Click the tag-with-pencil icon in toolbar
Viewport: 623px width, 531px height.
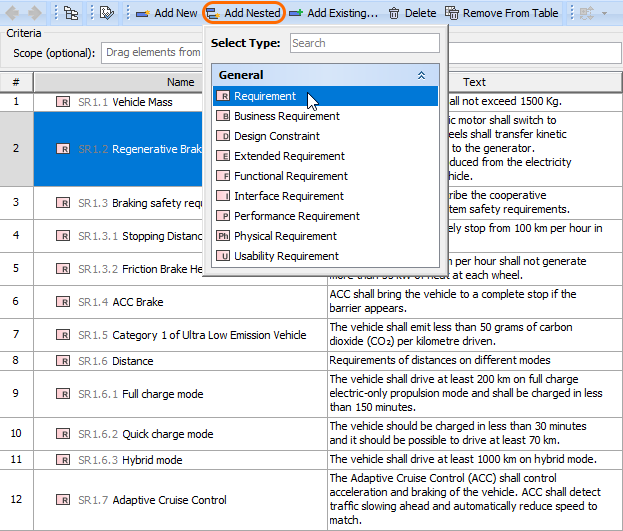point(106,13)
